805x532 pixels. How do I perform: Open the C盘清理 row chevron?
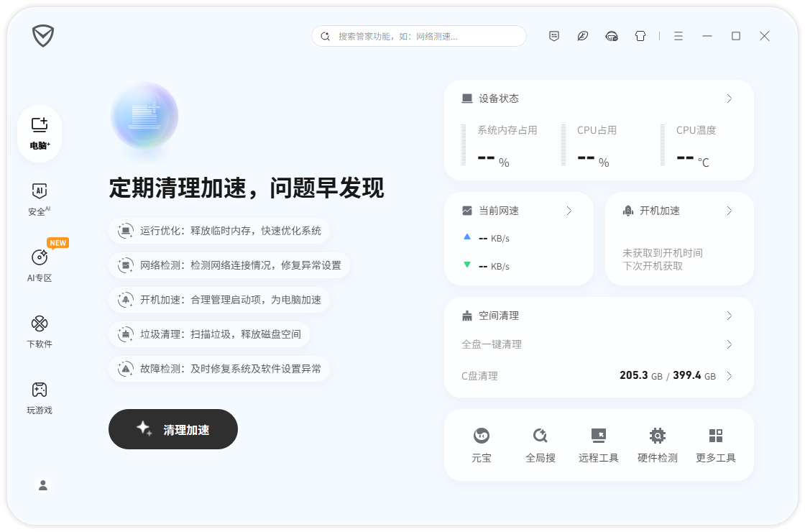click(729, 376)
